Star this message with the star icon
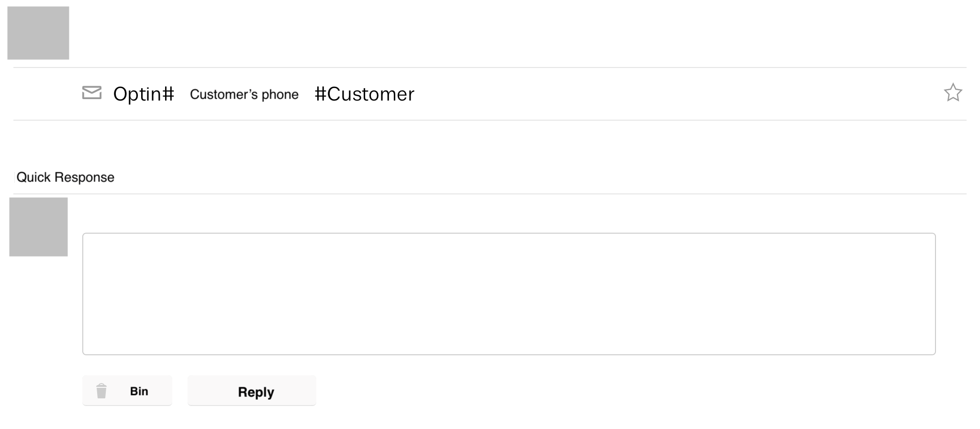 [952, 92]
